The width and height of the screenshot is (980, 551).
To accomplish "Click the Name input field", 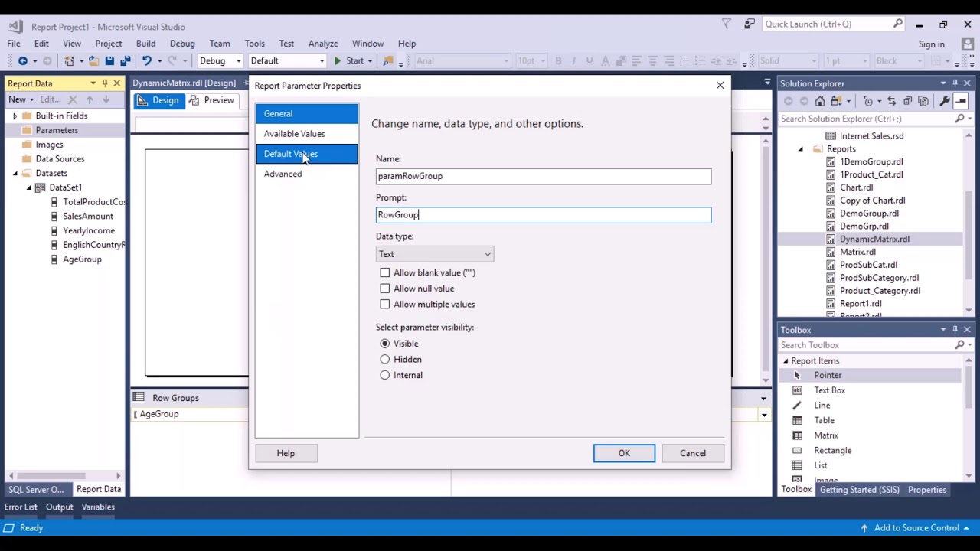I will point(544,176).
